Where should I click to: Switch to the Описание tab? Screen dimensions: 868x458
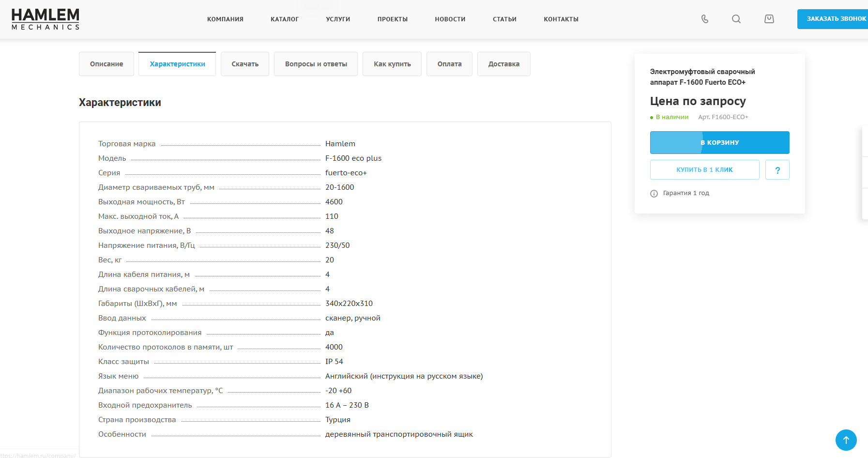[x=107, y=64]
